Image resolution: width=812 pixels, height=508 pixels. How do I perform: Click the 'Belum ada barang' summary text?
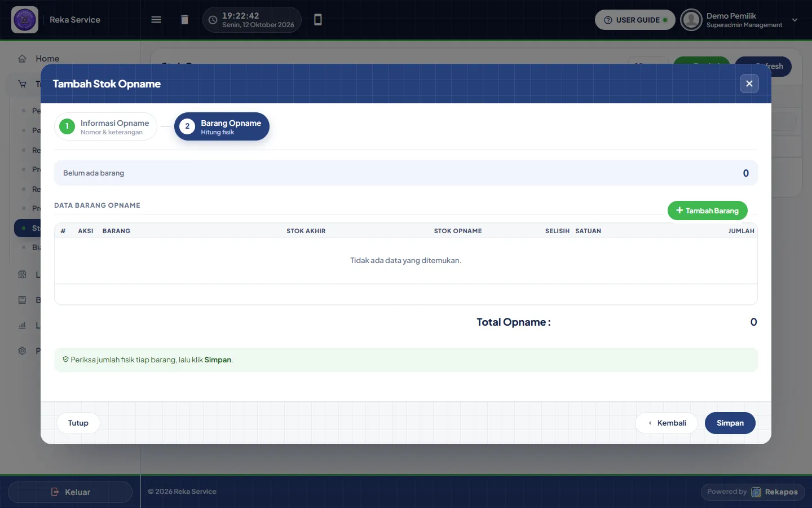94,173
